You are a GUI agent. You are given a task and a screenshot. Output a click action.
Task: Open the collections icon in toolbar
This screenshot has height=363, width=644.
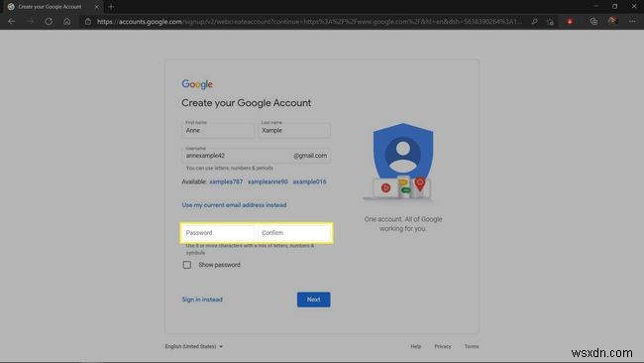[593, 22]
